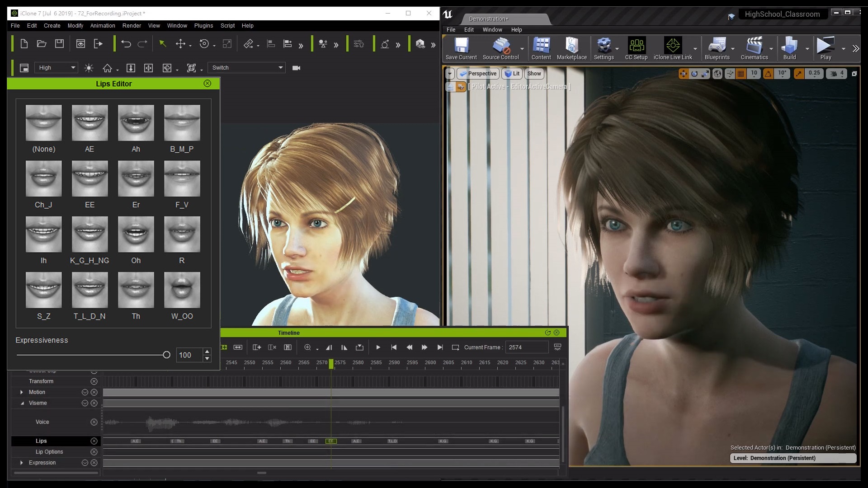Toggle grid snapping icon in Unreal viewport
The image size is (868, 488).
click(x=741, y=74)
